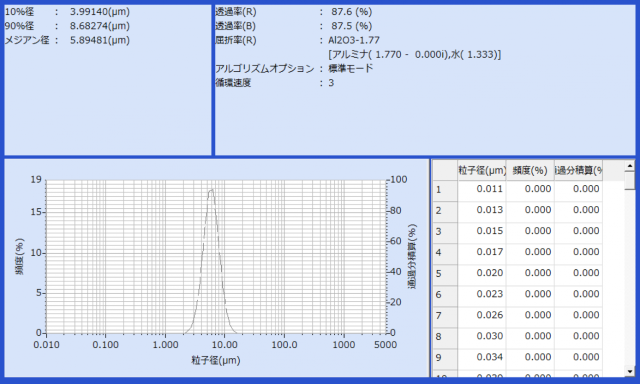Select the 通過分積算 column header
Image resolution: width=640 pixels, height=384 pixels.
click(x=578, y=170)
